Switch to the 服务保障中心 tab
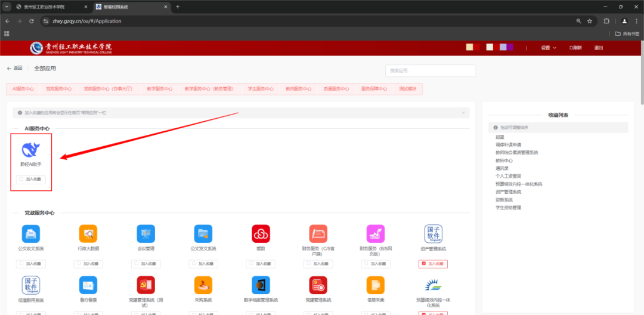This screenshot has height=315, width=644. [374, 89]
